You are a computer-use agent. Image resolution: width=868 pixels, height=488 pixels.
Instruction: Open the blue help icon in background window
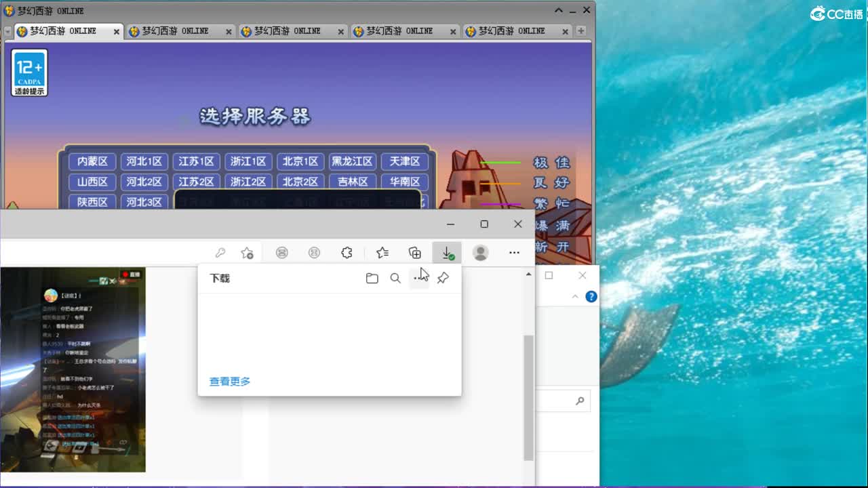click(591, 297)
